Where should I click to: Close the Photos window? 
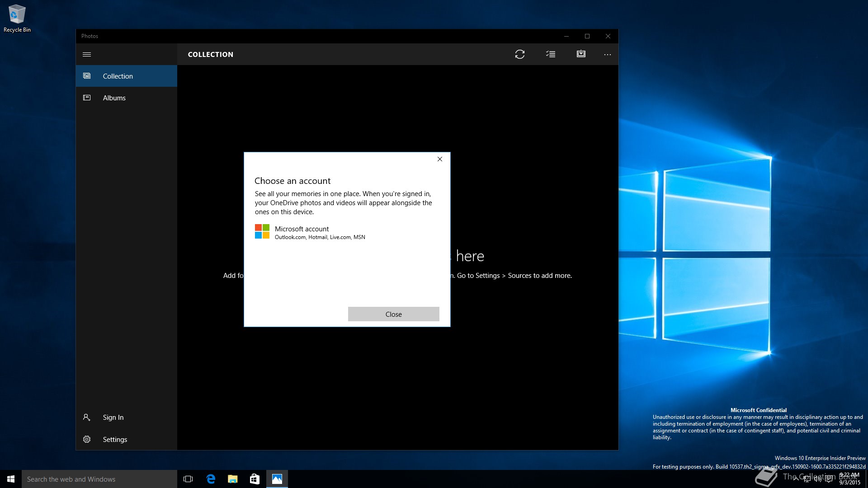pyautogui.click(x=608, y=36)
